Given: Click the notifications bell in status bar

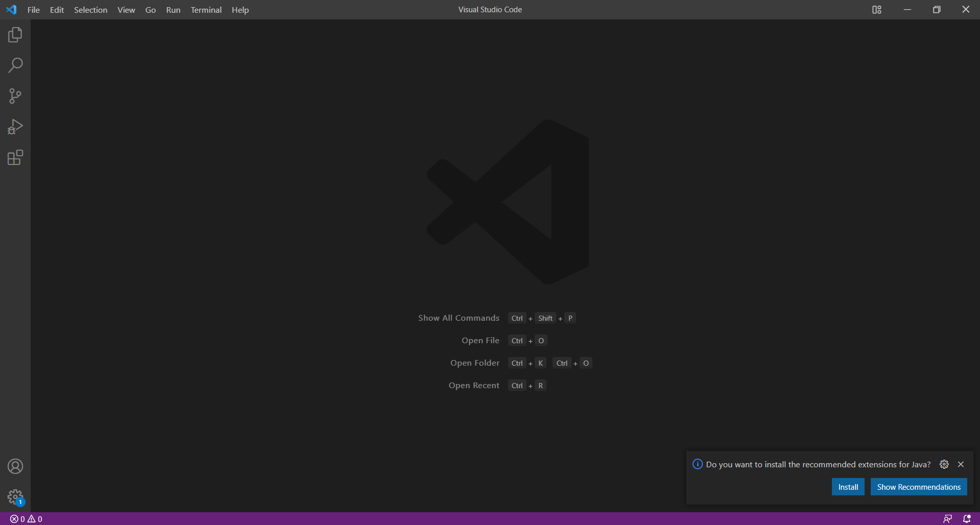Looking at the screenshot, I should [966, 519].
